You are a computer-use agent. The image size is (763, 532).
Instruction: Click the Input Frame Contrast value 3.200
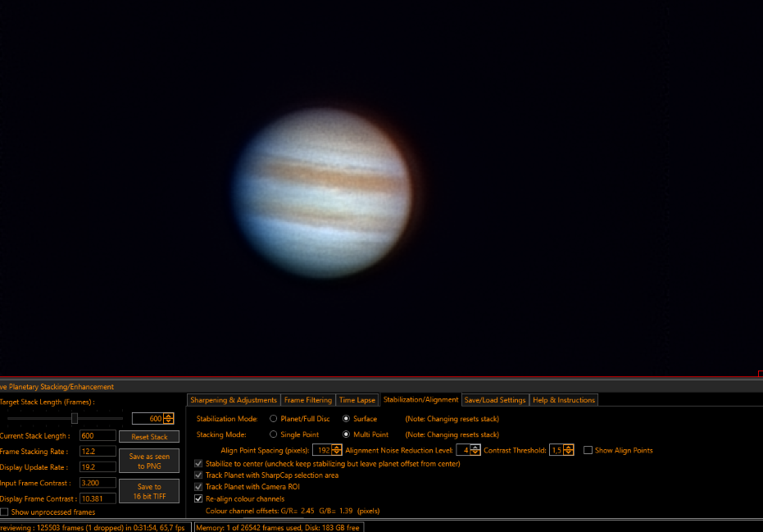pos(98,483)
